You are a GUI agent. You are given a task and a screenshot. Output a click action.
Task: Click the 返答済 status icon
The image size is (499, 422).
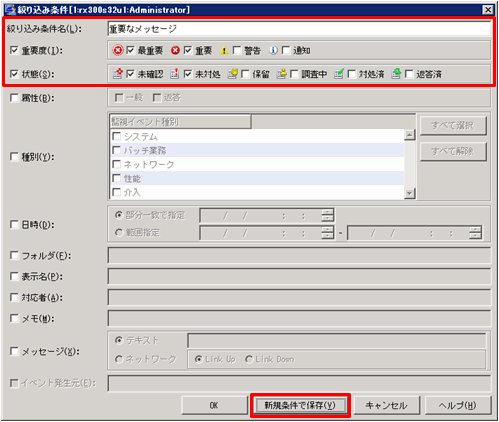(396, 74)
